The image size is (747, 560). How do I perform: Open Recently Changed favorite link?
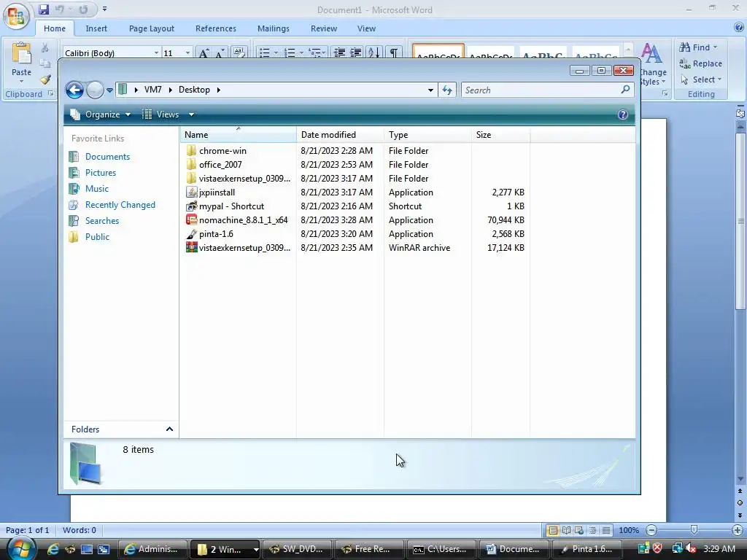point(120,205)
